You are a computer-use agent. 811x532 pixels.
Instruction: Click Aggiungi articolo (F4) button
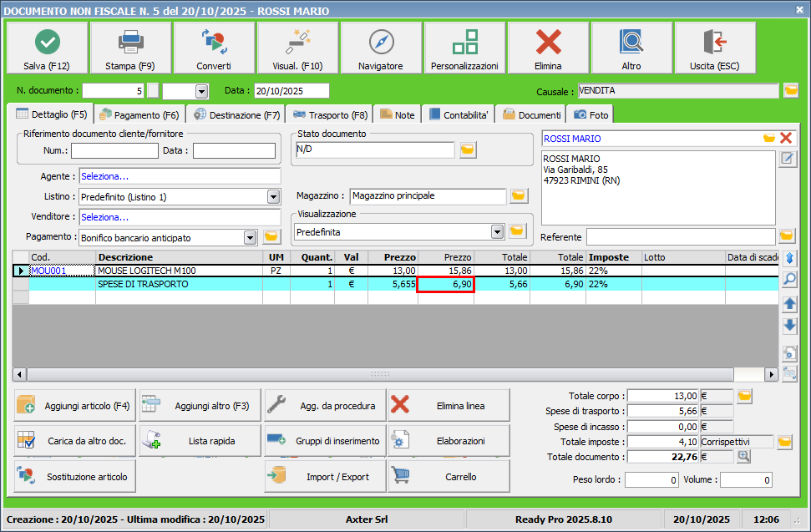tap(74, 407)
